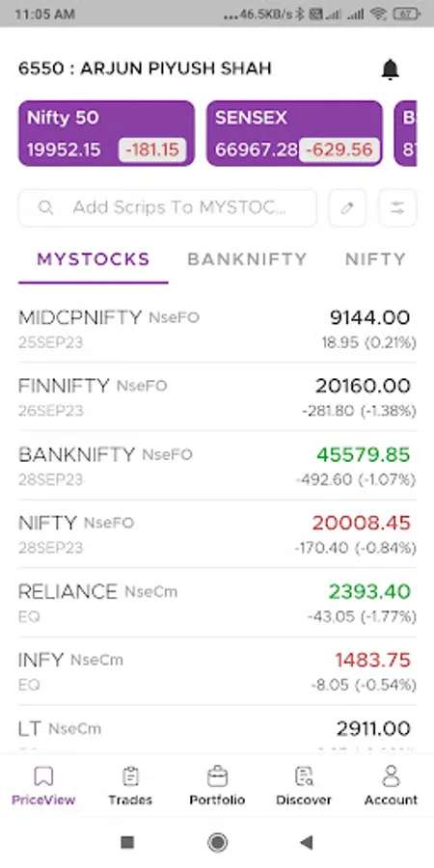Open the Nifty 50 index card
This screenshot has height=868, width=434.
coord(106,133)
